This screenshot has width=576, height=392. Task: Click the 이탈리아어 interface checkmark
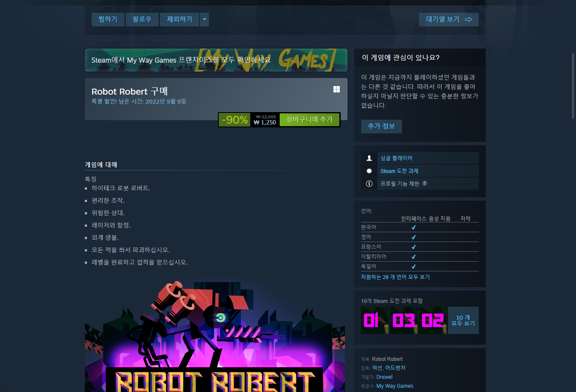point(414,257)
